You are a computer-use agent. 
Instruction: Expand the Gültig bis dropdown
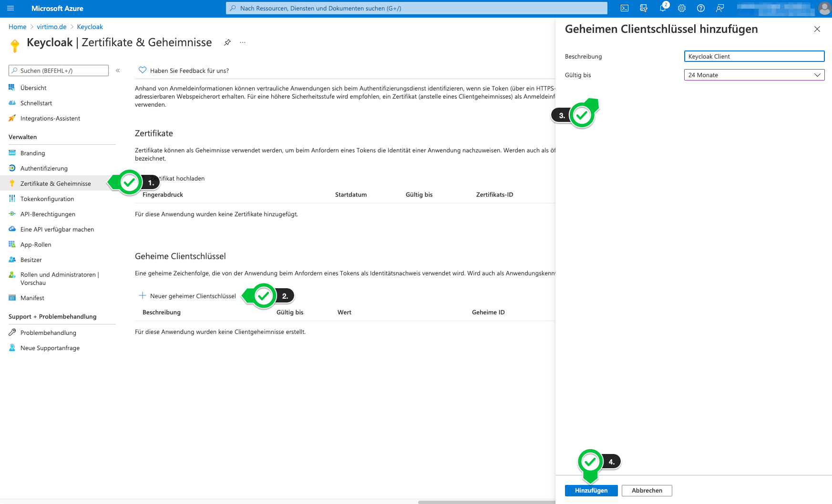(754, 75)
